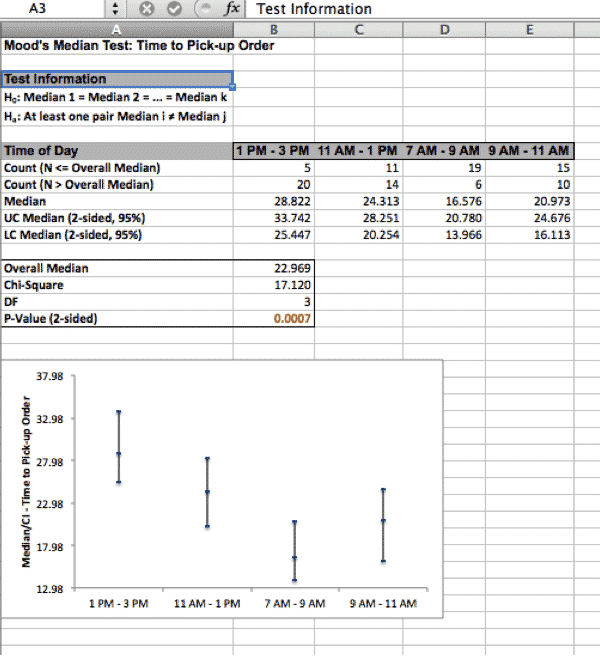This screenshot has height=656, width=600.
Task: Select cell with UC value 28.251
Action: (359, 218)
